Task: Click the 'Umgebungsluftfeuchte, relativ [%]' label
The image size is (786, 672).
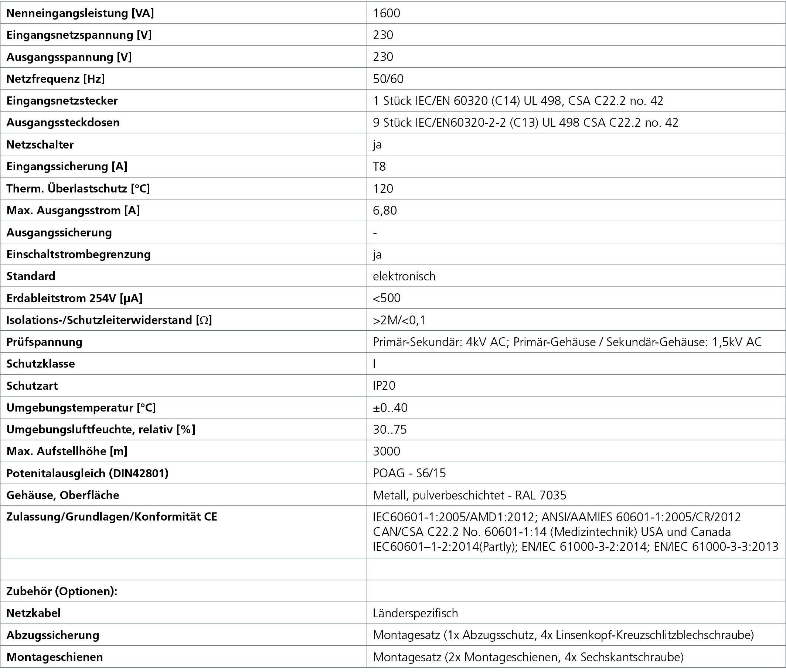Action: 101,429
